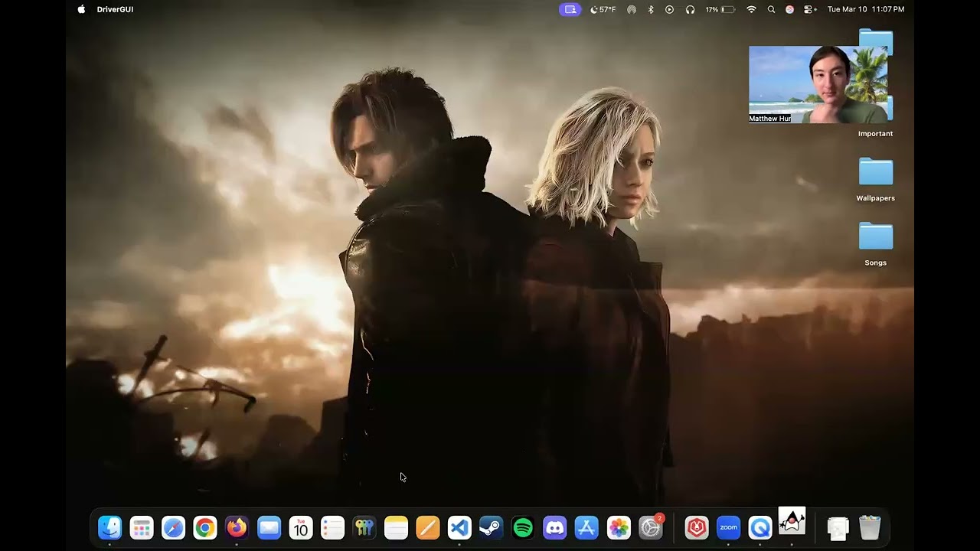Launch Visual Studio Code from the Dock
The width and height of the screenshot is (980, 551).
click(459, 527)
